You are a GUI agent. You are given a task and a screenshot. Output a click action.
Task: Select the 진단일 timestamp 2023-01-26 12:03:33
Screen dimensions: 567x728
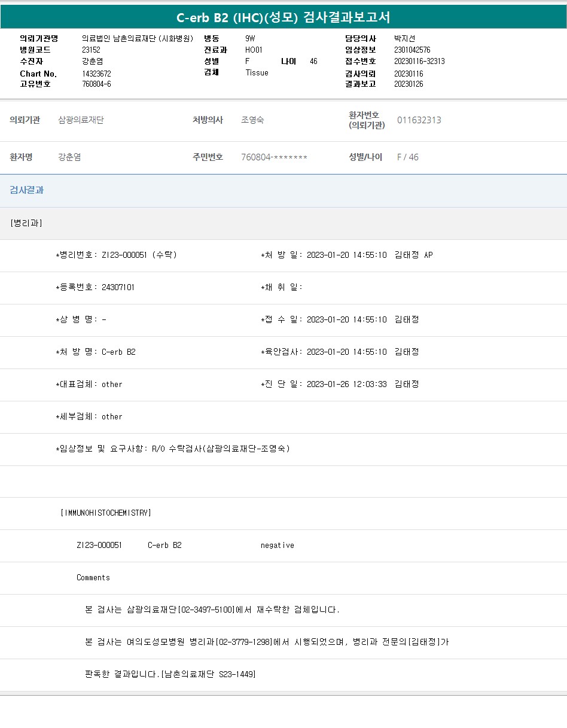click(346, 384)
